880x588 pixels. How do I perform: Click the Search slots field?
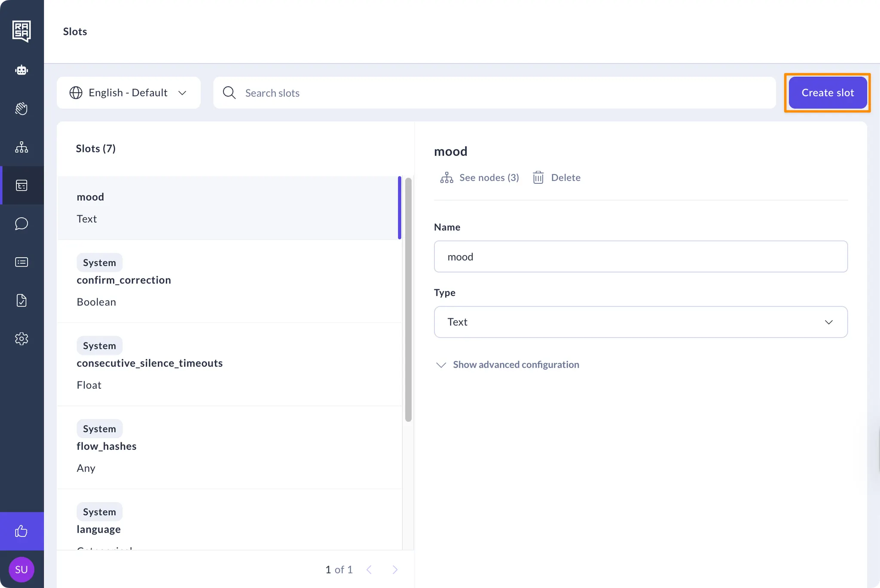(494, 93)
